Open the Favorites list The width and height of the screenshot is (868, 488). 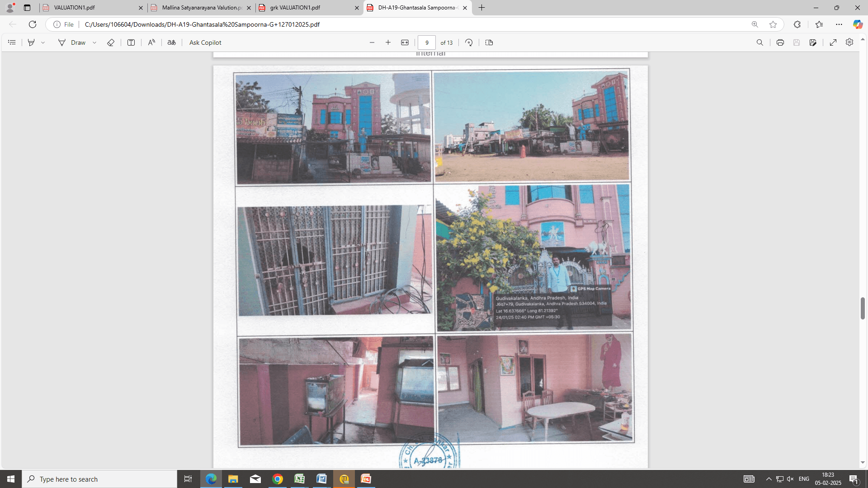coord(819,24)
